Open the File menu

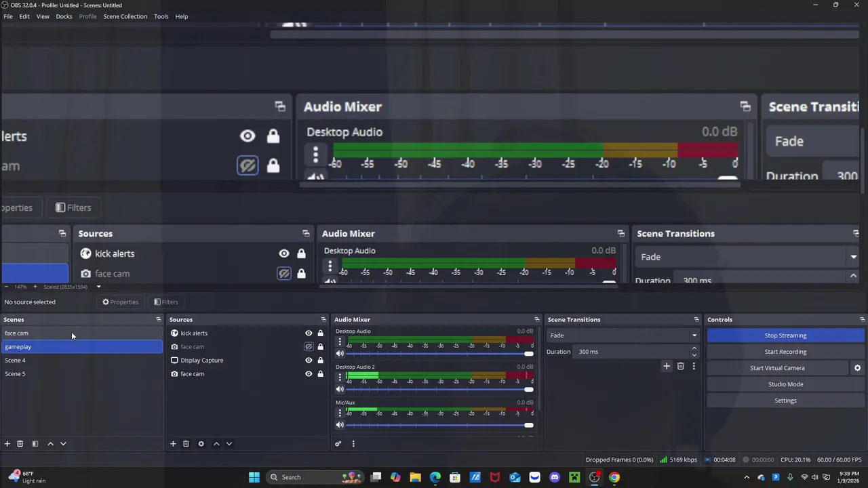(x=8, y=16)
